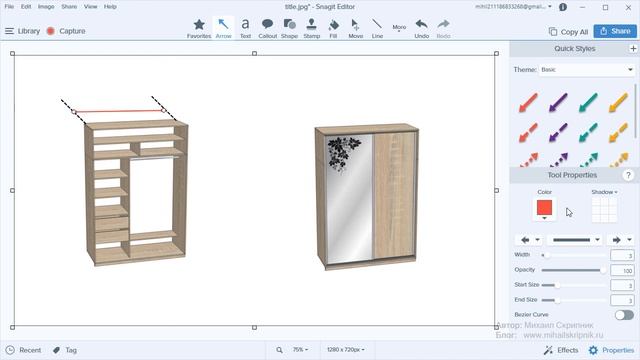This screenshot has height=360, width=640.
Task: Click the Copy All button
Action: [x=569, y=31]
